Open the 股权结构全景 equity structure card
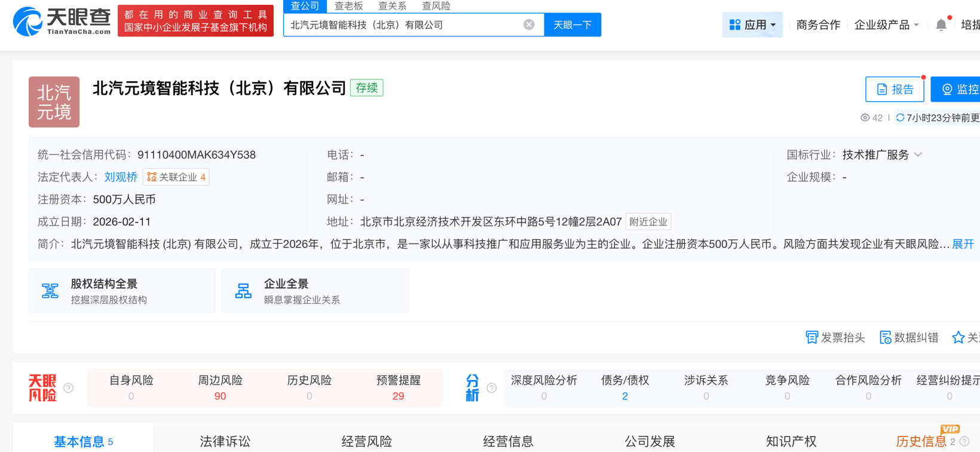 pos(122,291)
